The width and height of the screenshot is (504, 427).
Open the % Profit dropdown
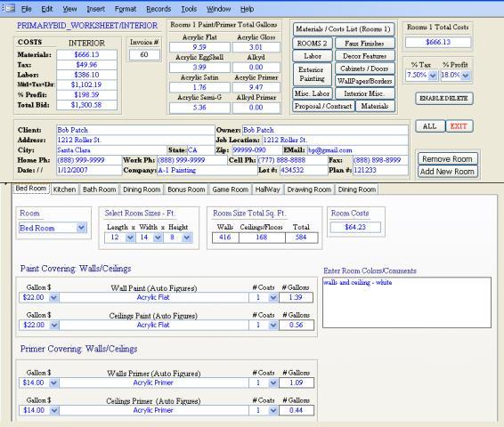click(x=466, y=76)
